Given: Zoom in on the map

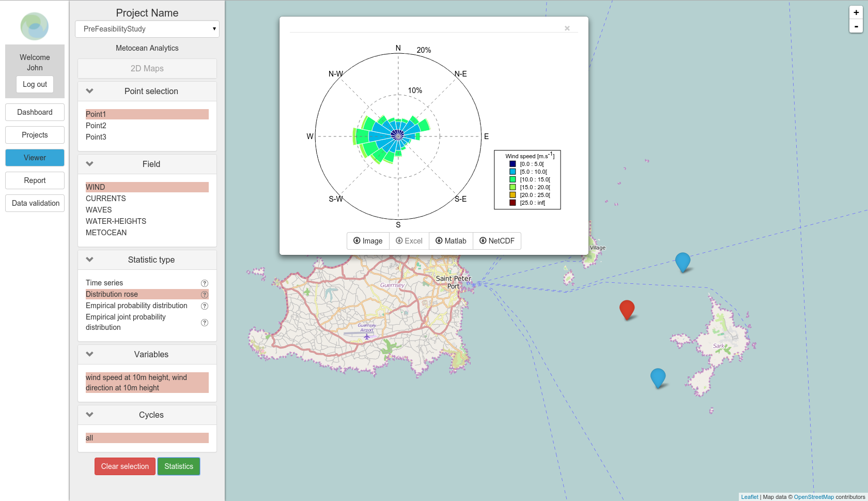Looking at the screenshot, I should point(856,13).
